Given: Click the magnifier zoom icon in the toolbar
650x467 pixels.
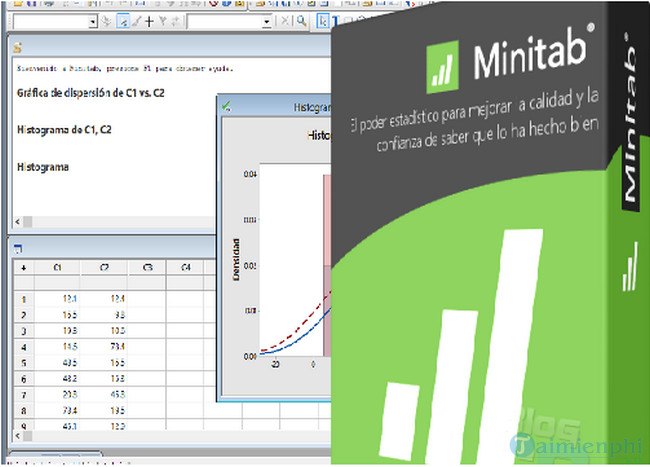Looking at the screenshot, I should click(301, 21).
